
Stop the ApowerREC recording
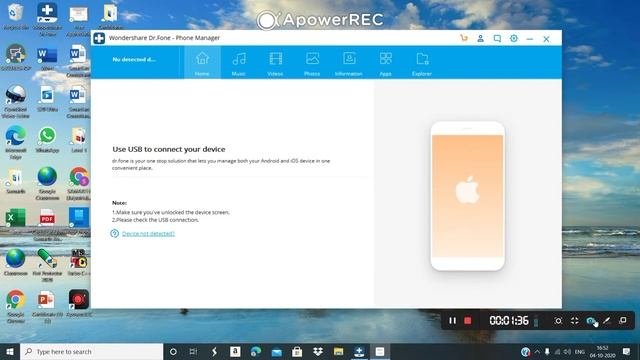[x=468, y=321]
